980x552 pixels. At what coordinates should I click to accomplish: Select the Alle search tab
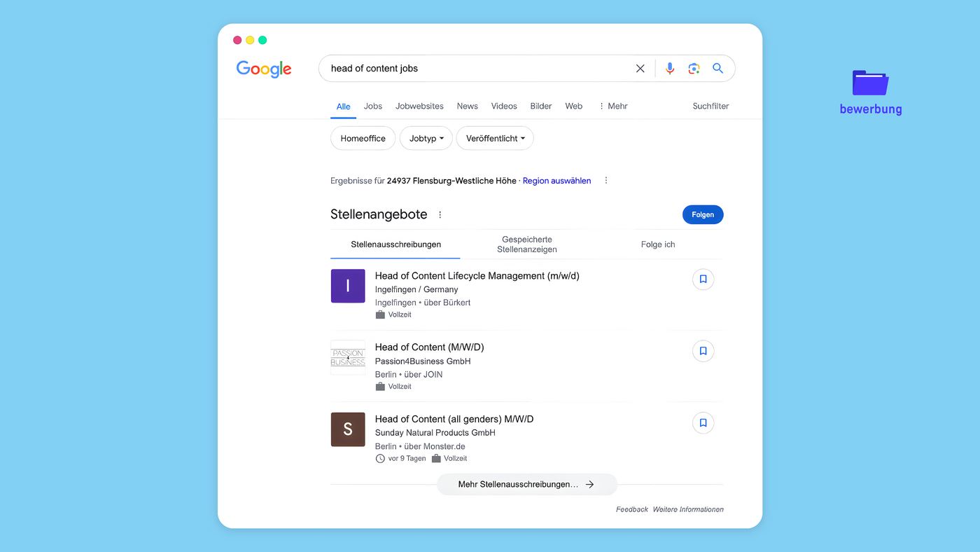pyautogui.click(x=343, y=106)
